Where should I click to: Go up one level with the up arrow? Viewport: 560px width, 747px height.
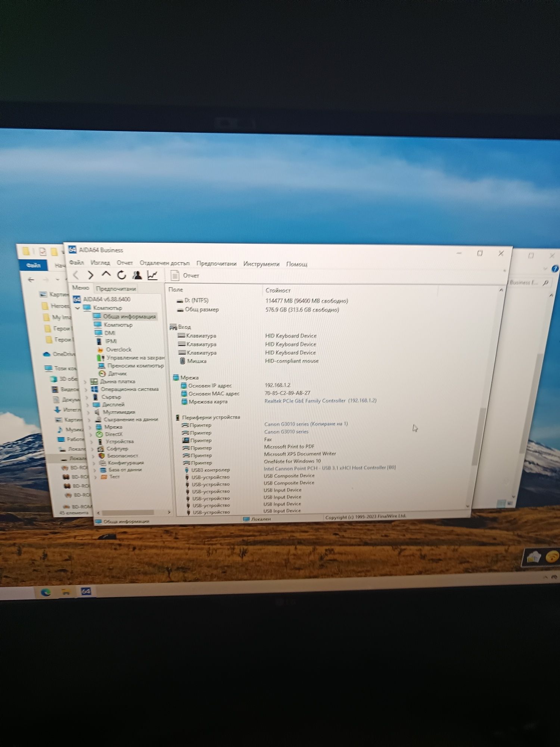pyautogui.click(x=106, y=275)
